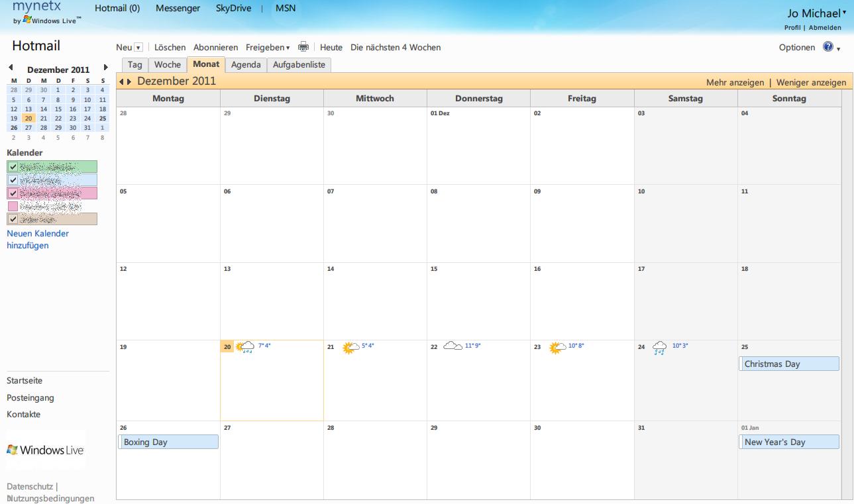The width and height of the screenshot is (854, 504).
Task: Click the printer icon in toolbar
Action: (x=303, y=47)
